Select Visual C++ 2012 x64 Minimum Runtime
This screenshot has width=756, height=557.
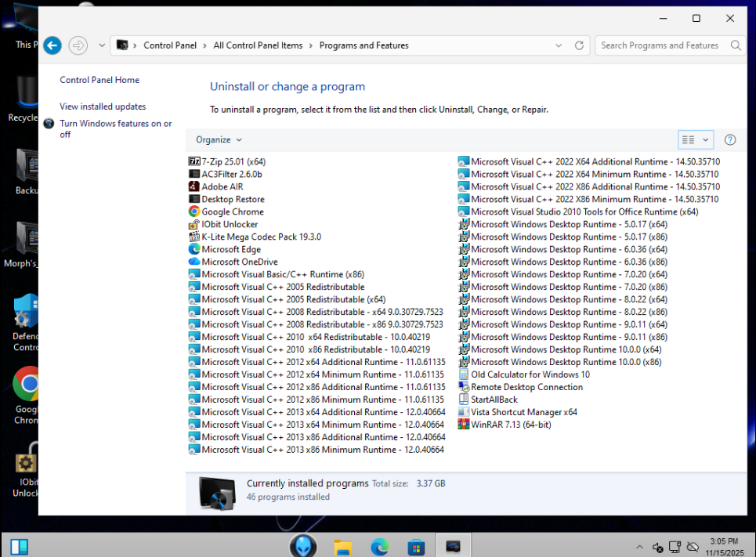[x=317, y=374]
